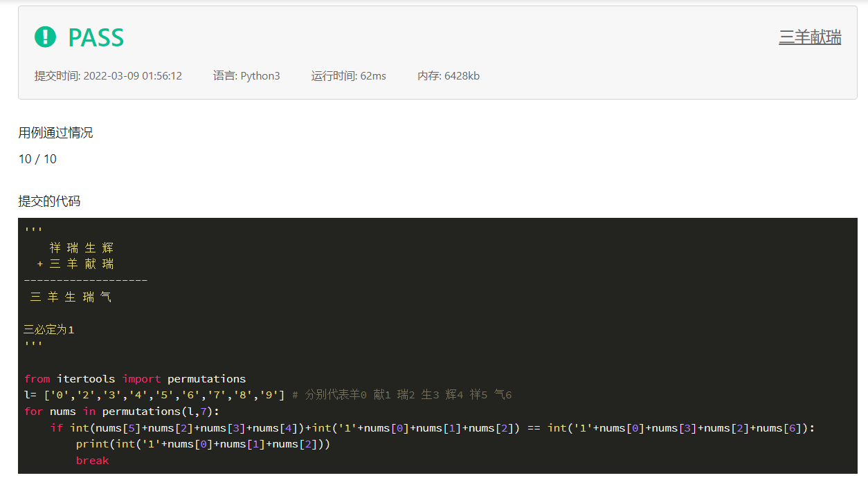The height and width of the screenshot is (480, 868).
Task: Click the print(int('1'+nums[0]... line
Action: tap(203, 444)
